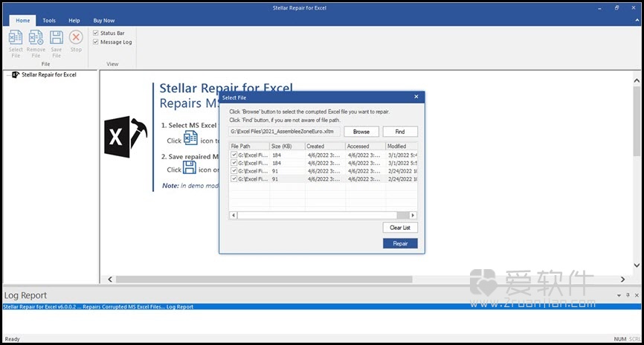The height and width of the screenshot is (345, 644).
Task: Click the Ready status text
Action: 12,339
